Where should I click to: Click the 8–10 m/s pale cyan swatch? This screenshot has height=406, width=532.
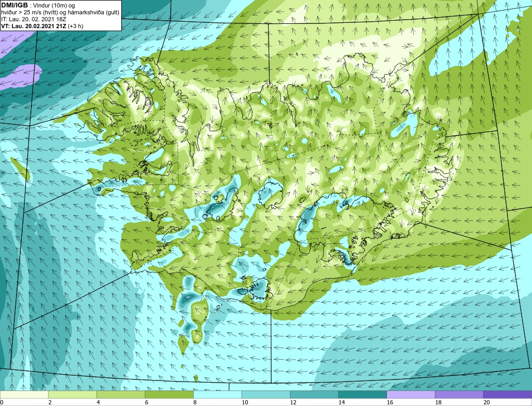(x=218, y=394)
